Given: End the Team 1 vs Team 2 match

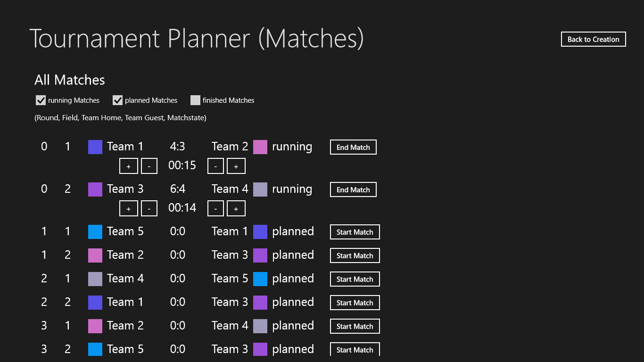Looking at the screenshot, I should (353, 148).
